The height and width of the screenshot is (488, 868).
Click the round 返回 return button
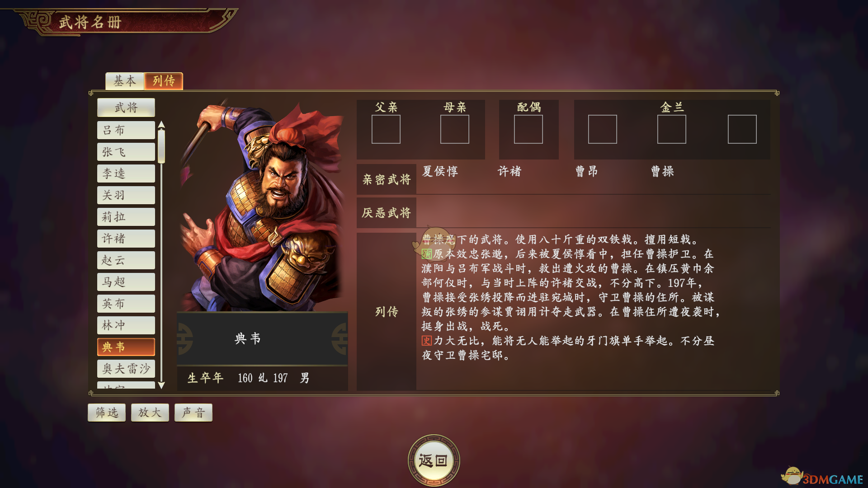(x=434, y=460)
